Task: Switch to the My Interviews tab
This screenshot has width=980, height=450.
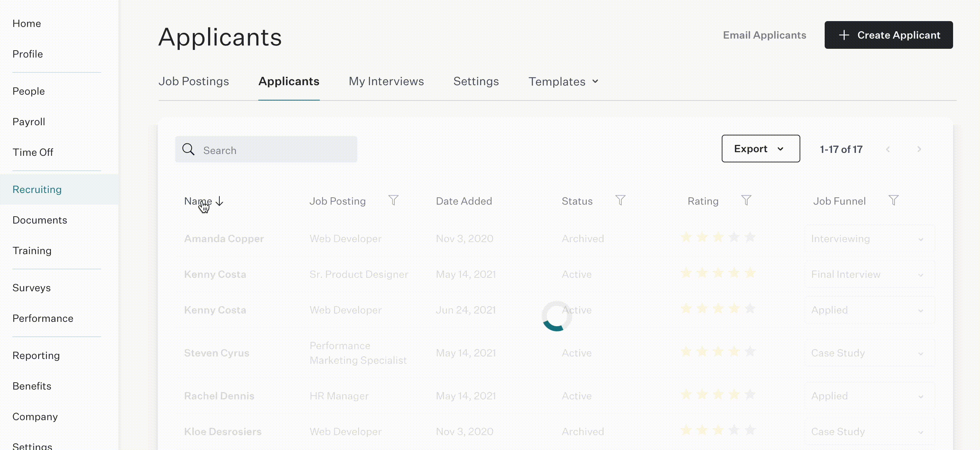Action: (386, 81)
